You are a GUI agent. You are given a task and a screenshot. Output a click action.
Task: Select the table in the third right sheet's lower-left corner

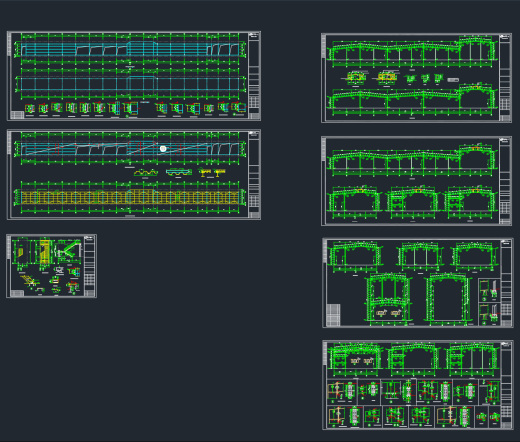[334, 315]
